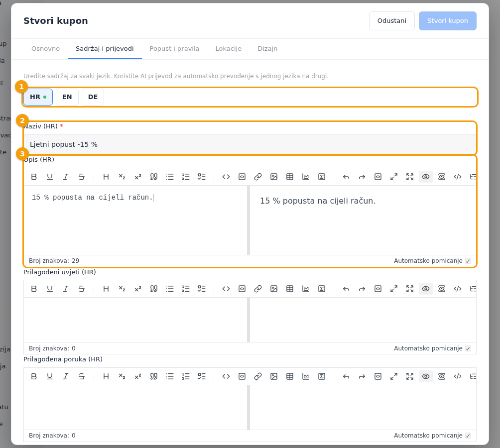The image size is (500, 448).
Task: Toggle the eye preview in Prilagođena poruka (HR)
Action: click(426, 376)
